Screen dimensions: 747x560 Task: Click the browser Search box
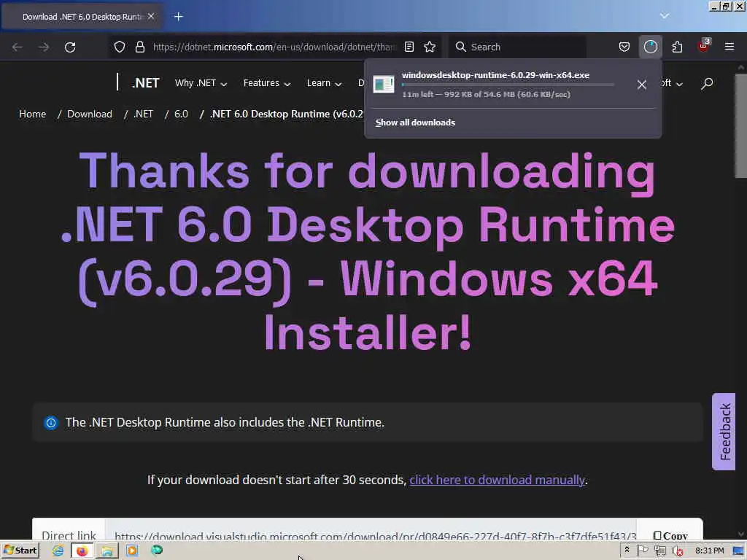(x=517, y=47)
